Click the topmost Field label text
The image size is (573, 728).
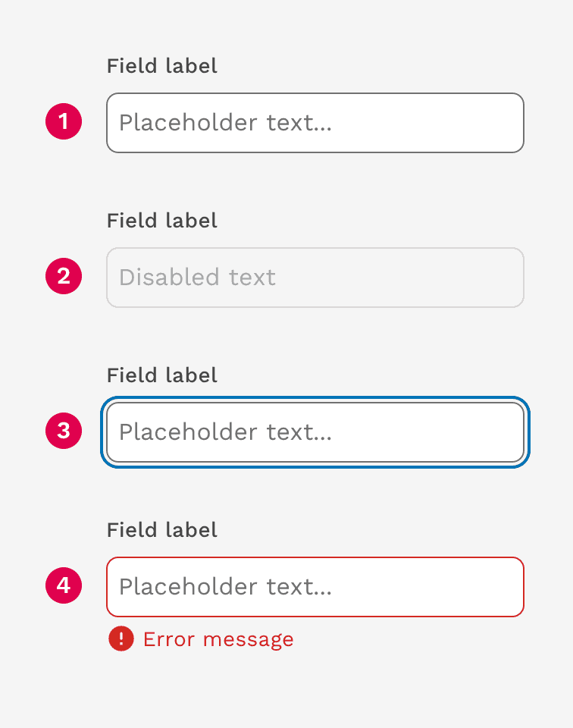161,66
